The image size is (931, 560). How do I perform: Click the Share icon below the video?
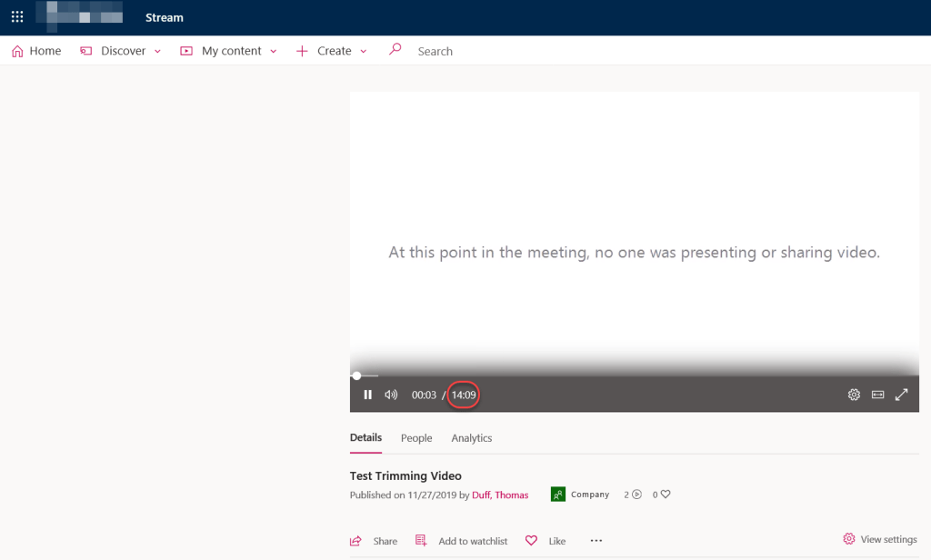355,539
